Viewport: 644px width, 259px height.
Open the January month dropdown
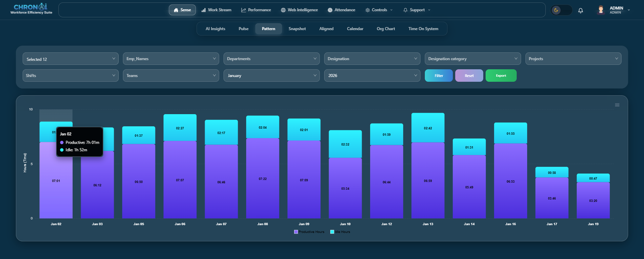(272, 76)
